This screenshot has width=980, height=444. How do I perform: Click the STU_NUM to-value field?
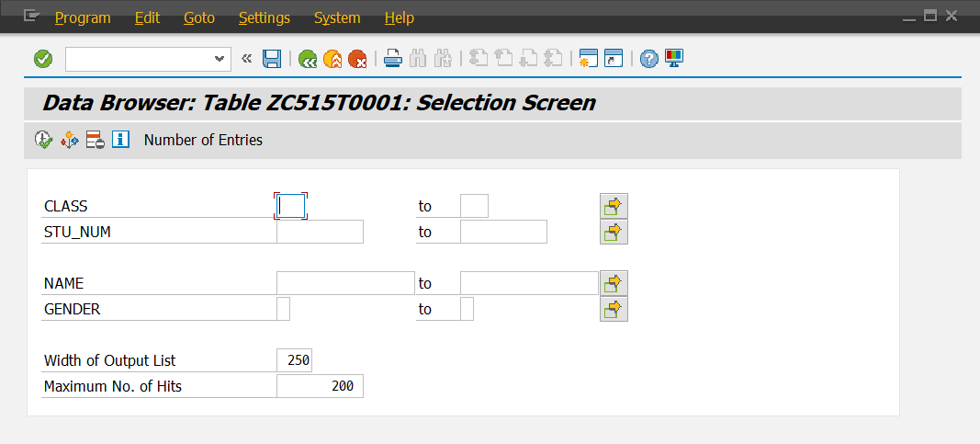pyautogui.click(x=503, y=232)
